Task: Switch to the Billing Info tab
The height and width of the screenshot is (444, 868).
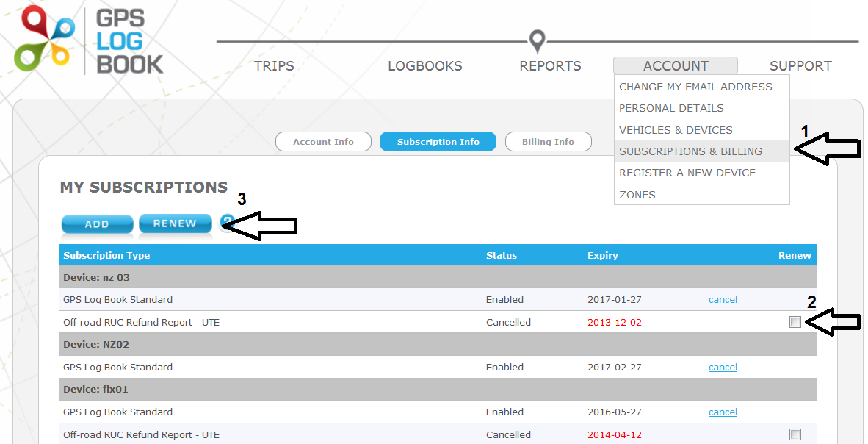Action: [x=548, y=142]
